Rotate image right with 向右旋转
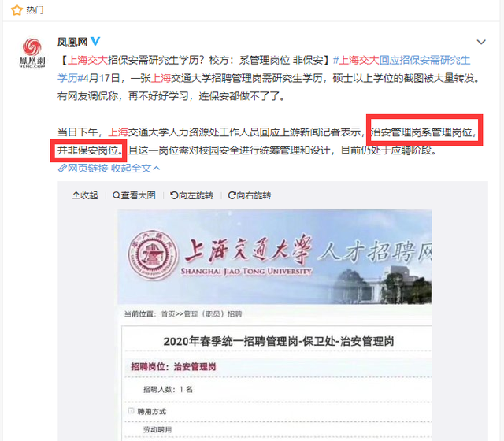504x441 pixels. click(x=250, y=195)
